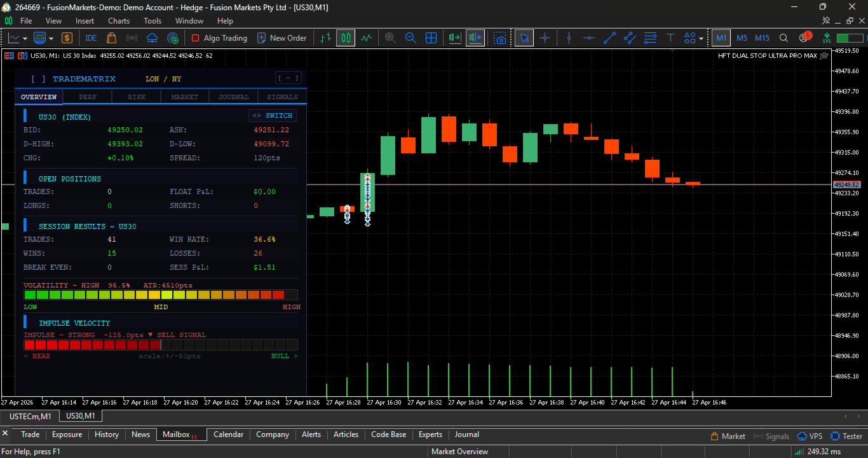This screenshot has height=458, width=868.
Task: Open the VPS button in Toolbox bottom bar
Action: [810, 436]
